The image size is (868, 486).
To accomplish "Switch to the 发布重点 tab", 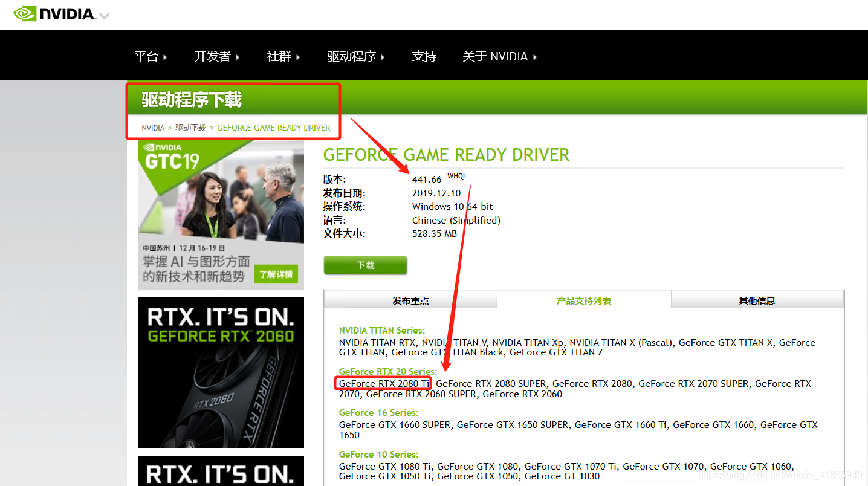I will (x=410, y=300).
